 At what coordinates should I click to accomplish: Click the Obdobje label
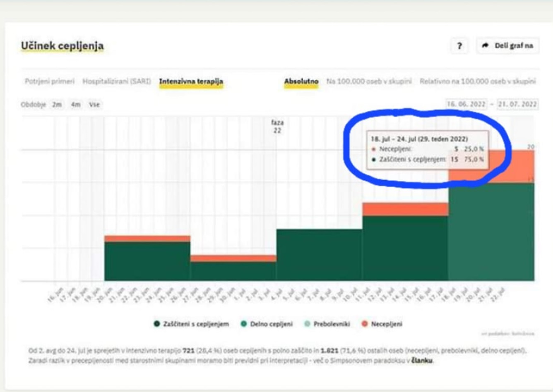click(33, 105)
